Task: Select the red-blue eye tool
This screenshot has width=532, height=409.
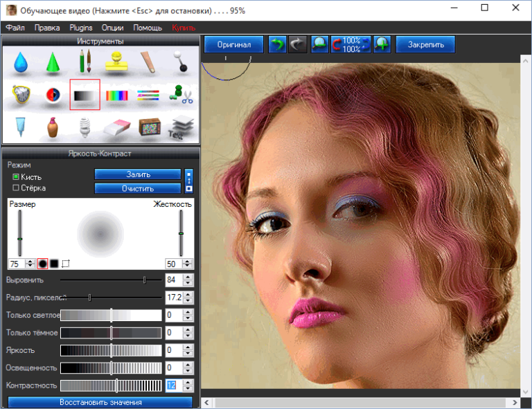Action: (53, 95)
